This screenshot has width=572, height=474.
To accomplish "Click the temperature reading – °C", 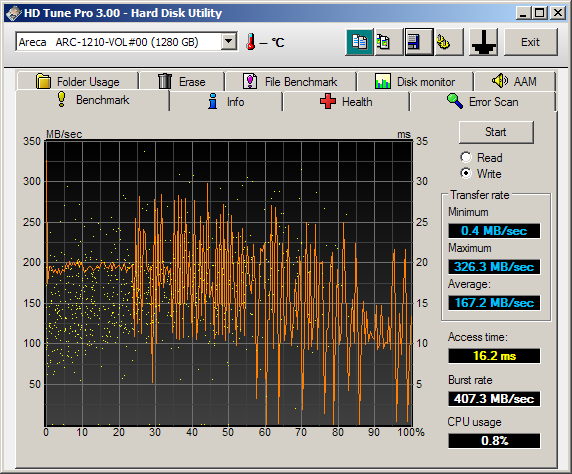I will coord(272,43).
